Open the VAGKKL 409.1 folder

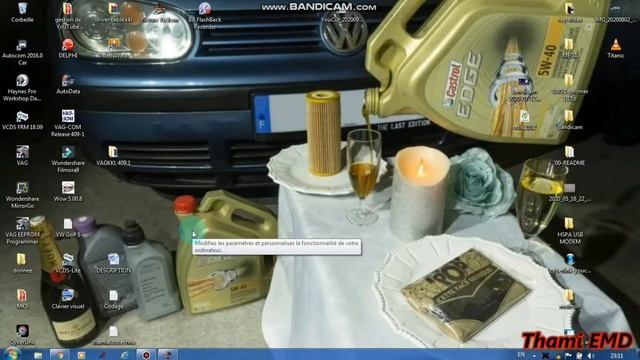pos(113,156)
